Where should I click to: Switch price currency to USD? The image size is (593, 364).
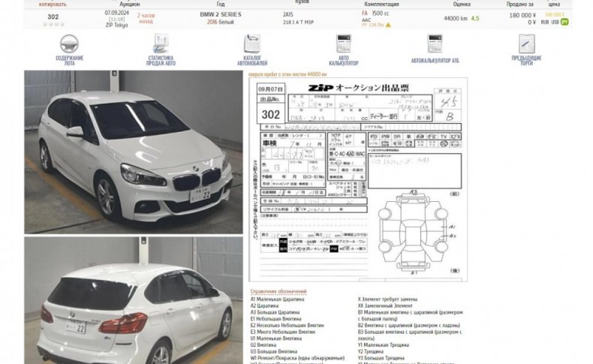[555, 23]
